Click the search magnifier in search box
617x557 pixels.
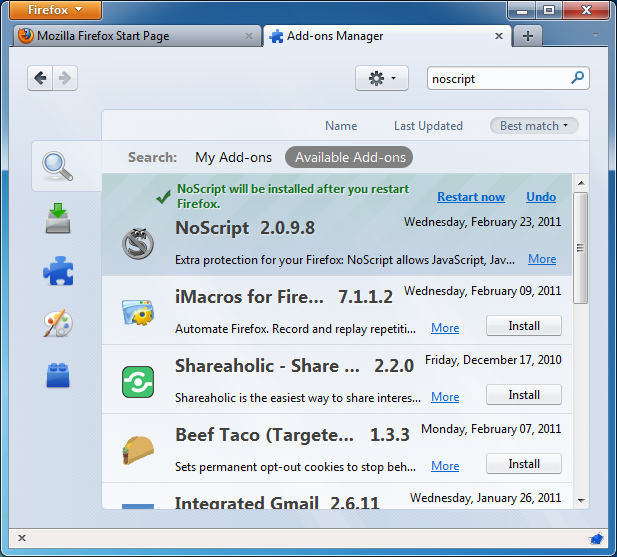[577, 78]
